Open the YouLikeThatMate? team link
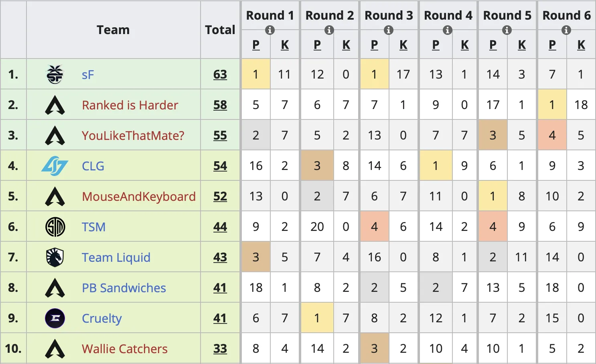 point(133,136)
